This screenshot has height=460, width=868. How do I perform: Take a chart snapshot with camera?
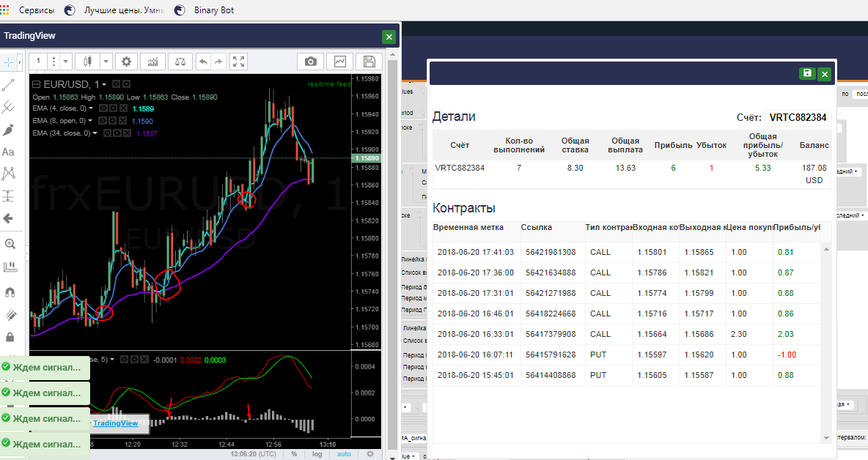[x=311, y=62]
